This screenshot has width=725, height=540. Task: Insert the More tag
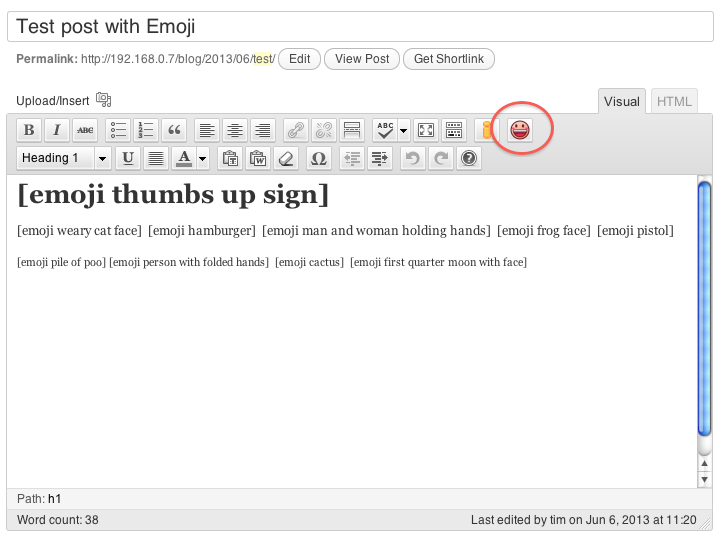[x=352, y=130]
